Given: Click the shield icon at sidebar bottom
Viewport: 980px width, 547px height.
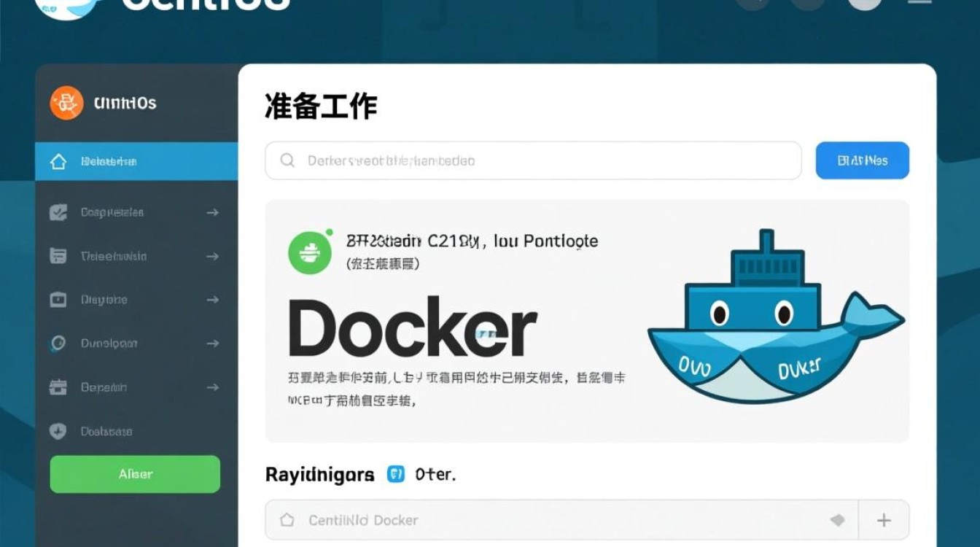Looking at the screenshot, I should (x=58, y=431).
